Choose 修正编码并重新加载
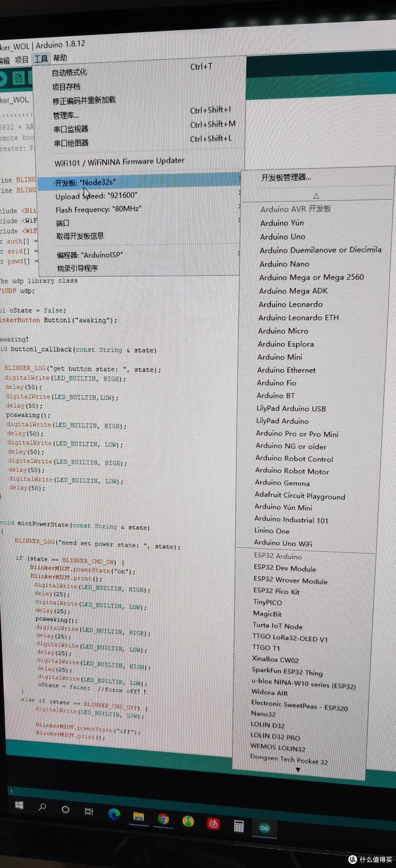This screenshot has height=868, width=396. [84, 100]
